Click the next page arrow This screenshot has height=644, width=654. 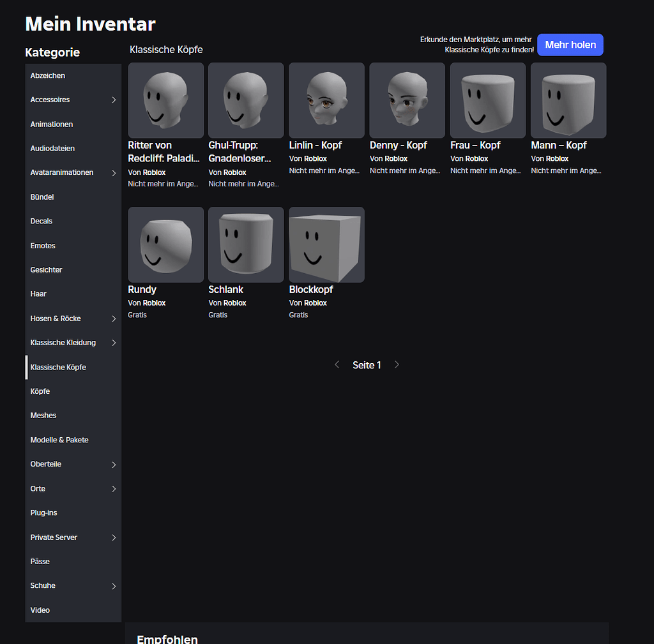coord(397,364)
